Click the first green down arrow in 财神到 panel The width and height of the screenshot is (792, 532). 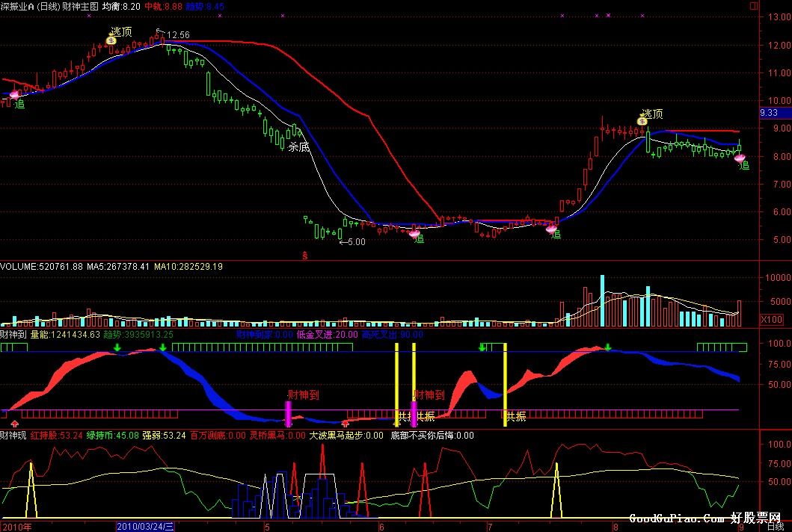[117, 347]
